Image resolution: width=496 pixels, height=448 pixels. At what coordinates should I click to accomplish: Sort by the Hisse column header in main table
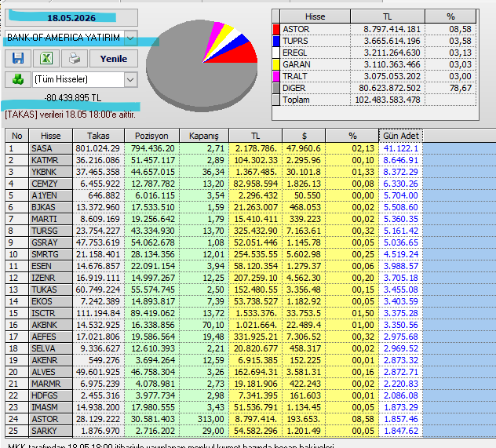click(x=50, y=136)
